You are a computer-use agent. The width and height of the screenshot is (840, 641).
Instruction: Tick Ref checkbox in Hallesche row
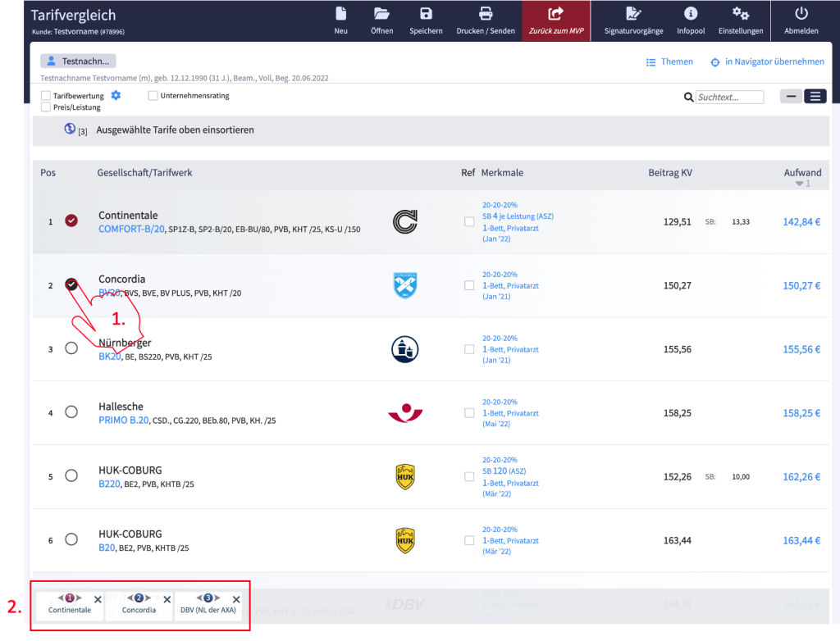pos(469,413)
